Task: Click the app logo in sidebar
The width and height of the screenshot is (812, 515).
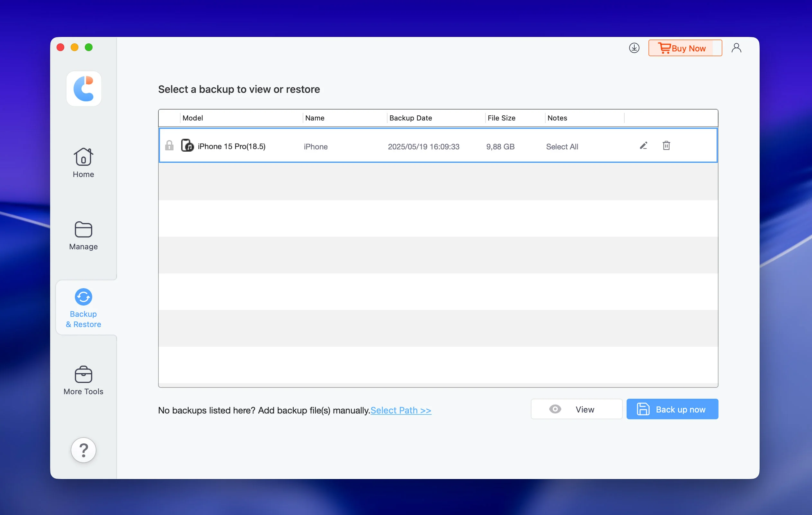Action: click(x=84, y=89)
